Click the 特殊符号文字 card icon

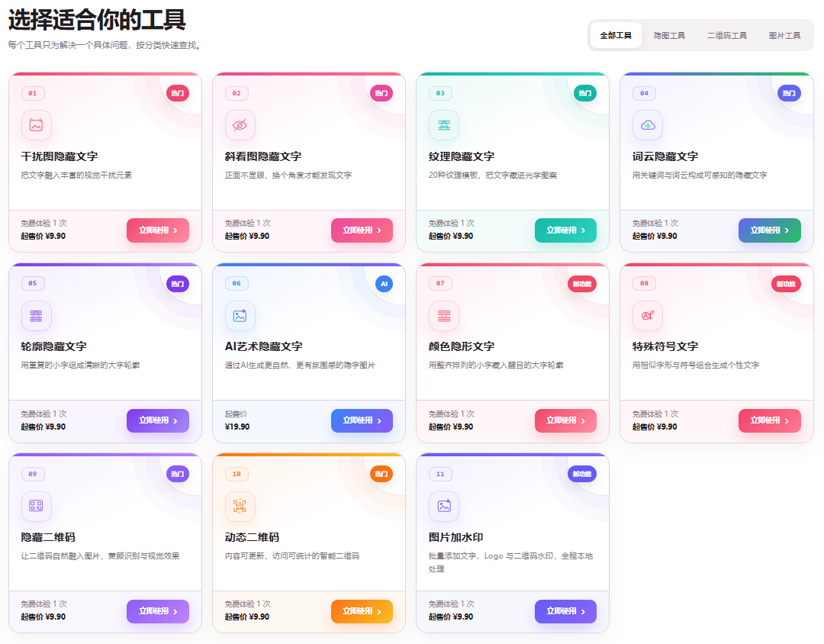(648, 316)
